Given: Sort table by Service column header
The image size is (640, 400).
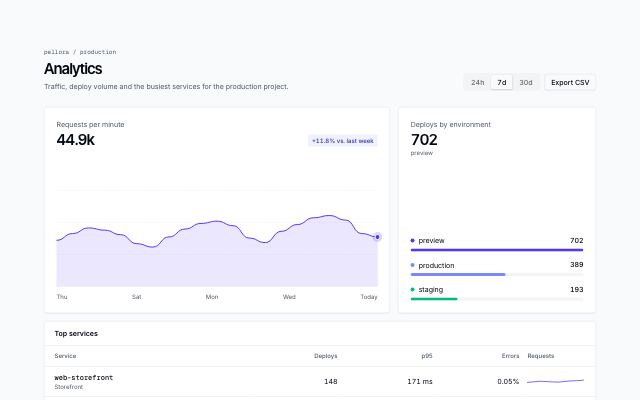Looking at the screenshot, I should pos(65,356).
